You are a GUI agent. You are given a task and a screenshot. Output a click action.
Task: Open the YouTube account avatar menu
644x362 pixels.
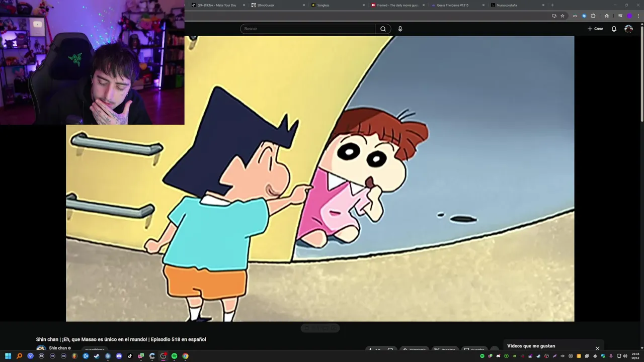[x=628, y=29]
